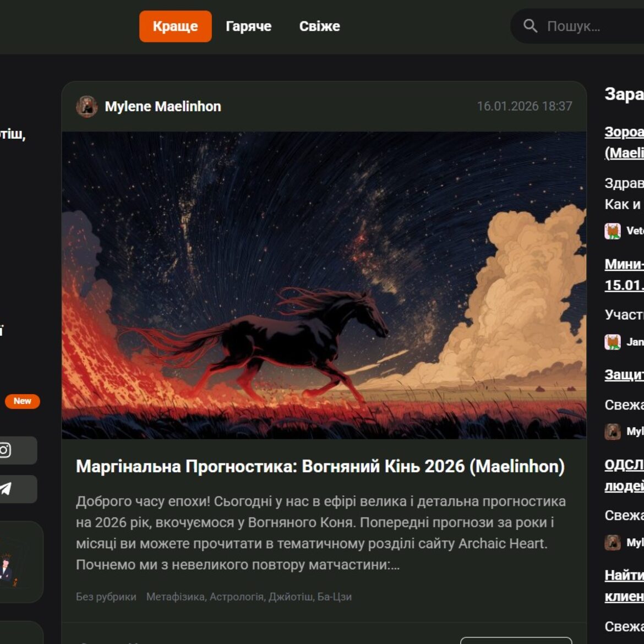Switch to the Свіже tab
This screenshot has width=644, height=644.
[319, 26]
